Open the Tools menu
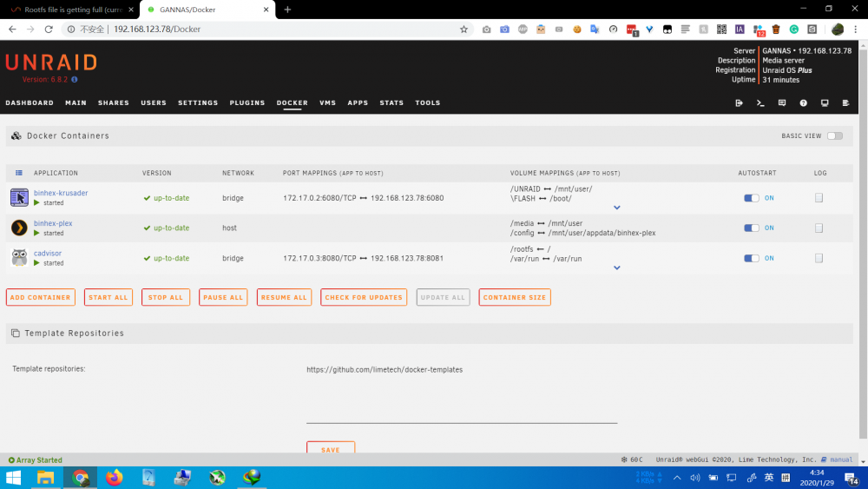The width and height of the screenshot is (868, 489). pyautogui.click(x=428, y=103)
